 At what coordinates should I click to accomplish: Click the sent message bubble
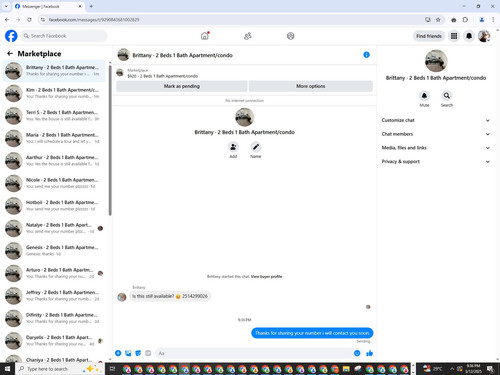(x=312, y=333)
